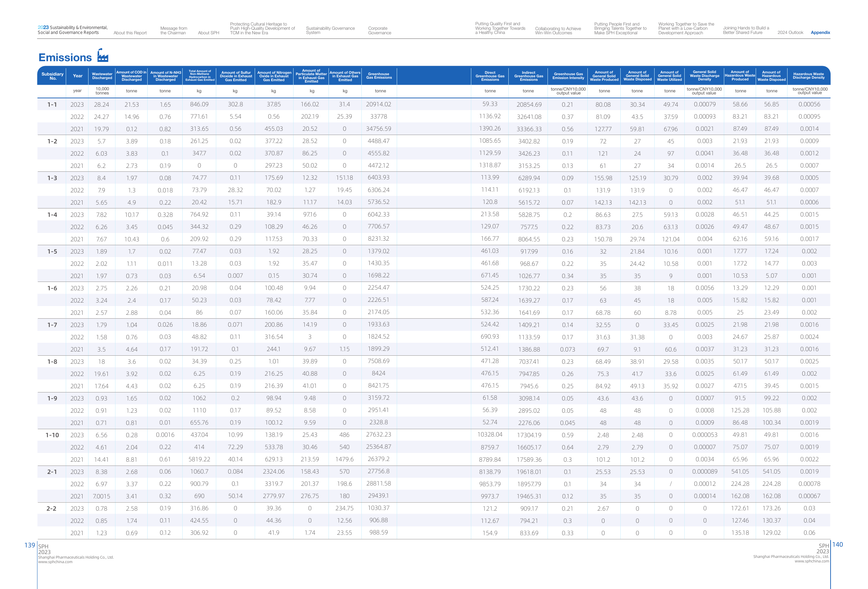Select the Amount of General Solid Waste Utilized header
This screenshot has width=868, height=589.
point(669,76)
